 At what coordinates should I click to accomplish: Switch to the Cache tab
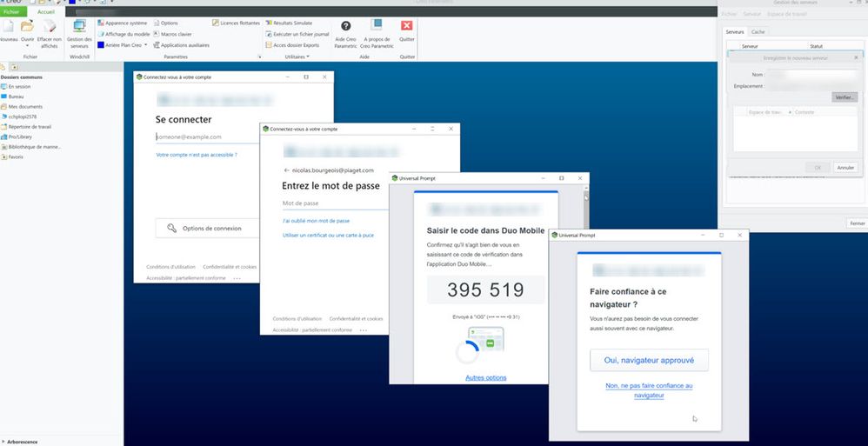click(758, 31)
